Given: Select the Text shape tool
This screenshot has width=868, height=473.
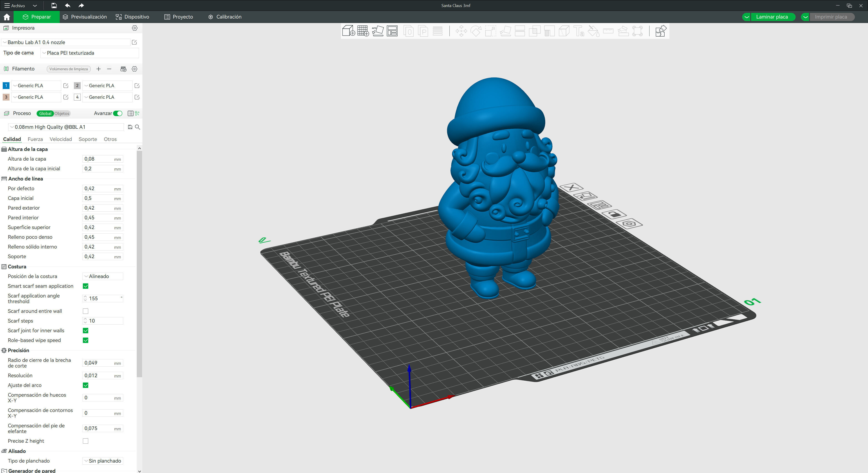Looking at the screenshot, I should (x=579, y=31).
